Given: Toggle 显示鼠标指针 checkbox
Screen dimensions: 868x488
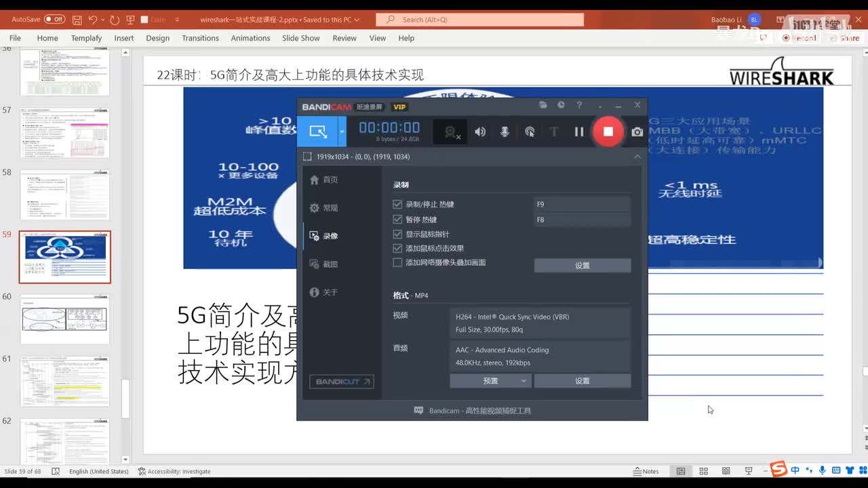Looking at the screenshot, I should [397, 234].
